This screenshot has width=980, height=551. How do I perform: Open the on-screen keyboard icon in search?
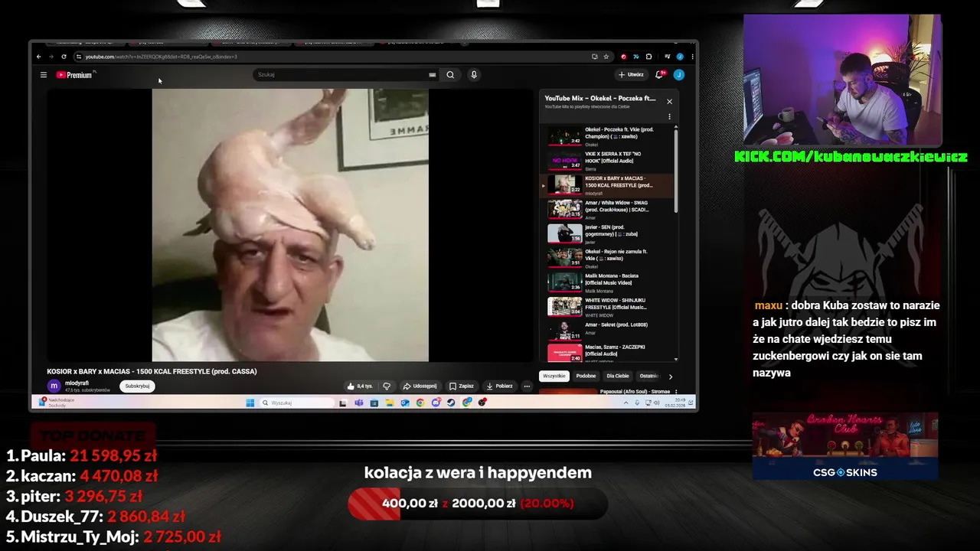[x=433, y=75]
